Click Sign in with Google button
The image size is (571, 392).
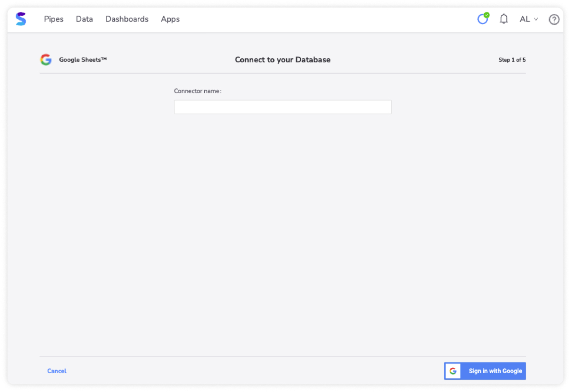pos(485,371)
